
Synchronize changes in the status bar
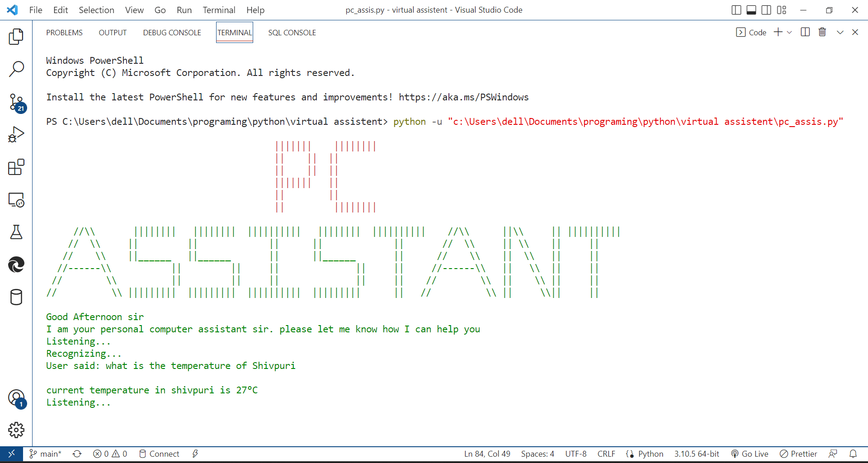[x=77, y=454]
